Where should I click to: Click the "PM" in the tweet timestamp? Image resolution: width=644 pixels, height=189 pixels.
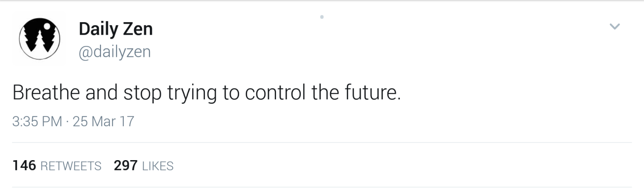pyautogui.click(x=51, y=122)
